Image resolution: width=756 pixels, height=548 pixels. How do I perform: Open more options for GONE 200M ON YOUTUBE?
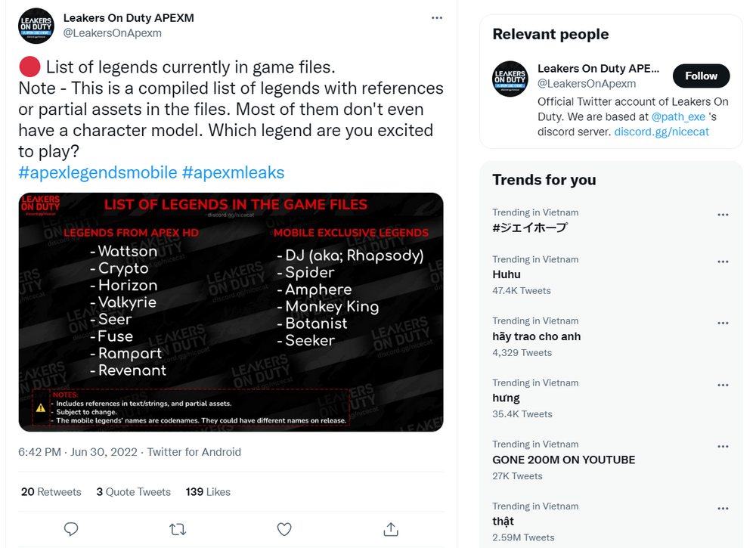tap(723, 447)
